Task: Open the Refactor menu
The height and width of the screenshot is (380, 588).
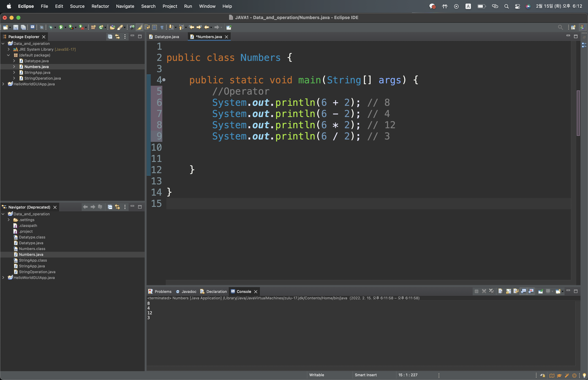Action: tap(100, 6)
